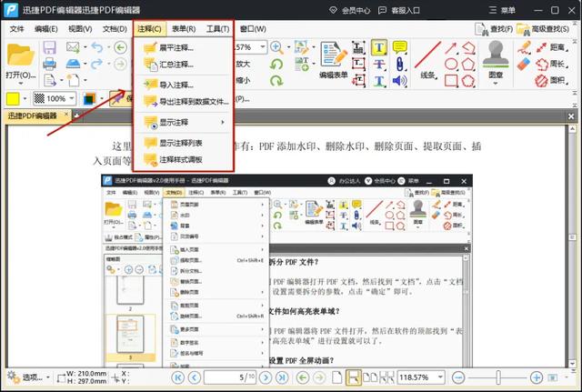Choose 导入注释 from the menu

tap(184, 85)
